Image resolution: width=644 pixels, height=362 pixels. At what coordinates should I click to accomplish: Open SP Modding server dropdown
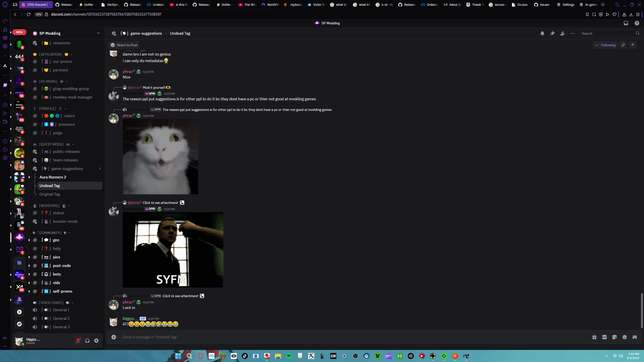98,33
